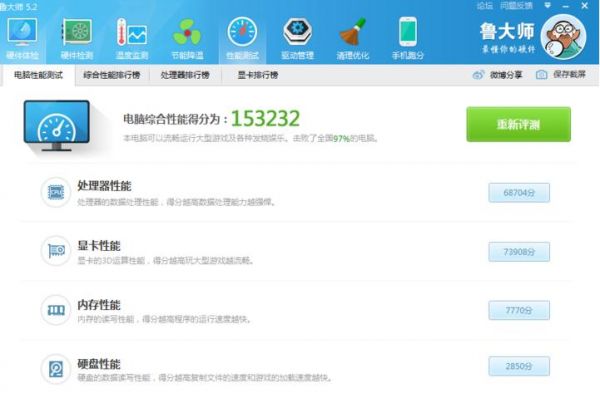Click the overall score 153232
This screenshot has width=600, height=398.
[266, 118]
